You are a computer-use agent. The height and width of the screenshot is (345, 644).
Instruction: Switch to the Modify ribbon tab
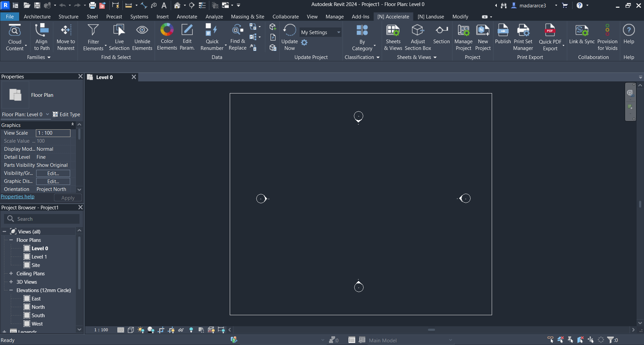460,17
